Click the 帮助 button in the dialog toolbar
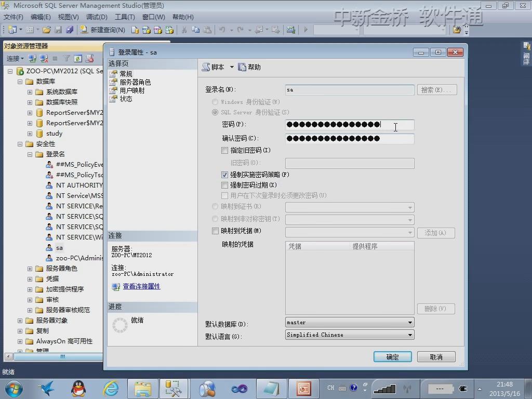Image resolution: width=532 pixels, height=399 pixels. tap(249, 67)
